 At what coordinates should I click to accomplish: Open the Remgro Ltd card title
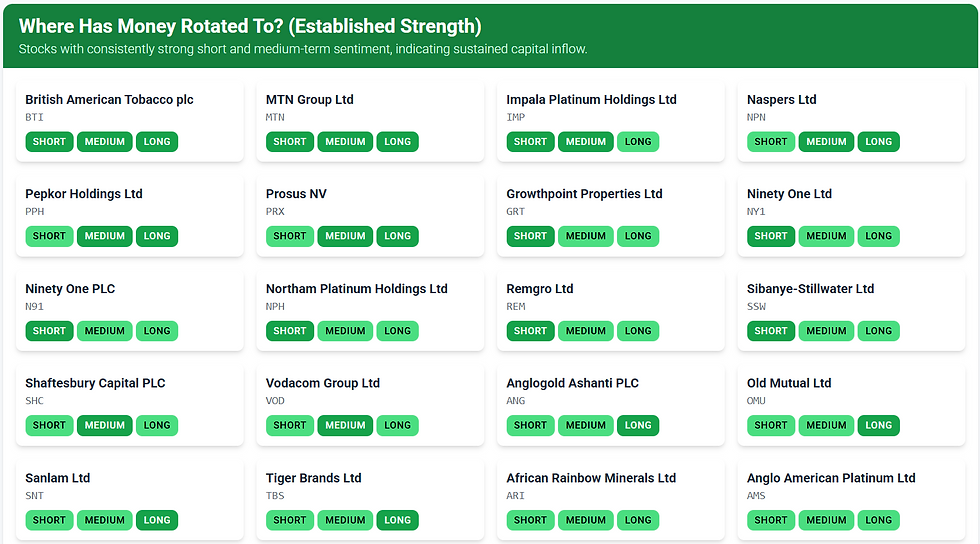(x=540, y=289)
